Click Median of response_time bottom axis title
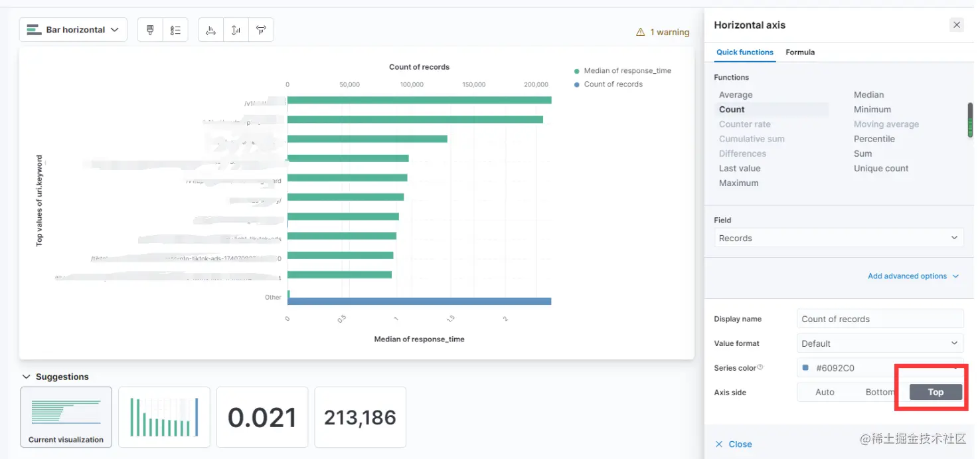This screenshot has height=459, width=980. (420, 339)
